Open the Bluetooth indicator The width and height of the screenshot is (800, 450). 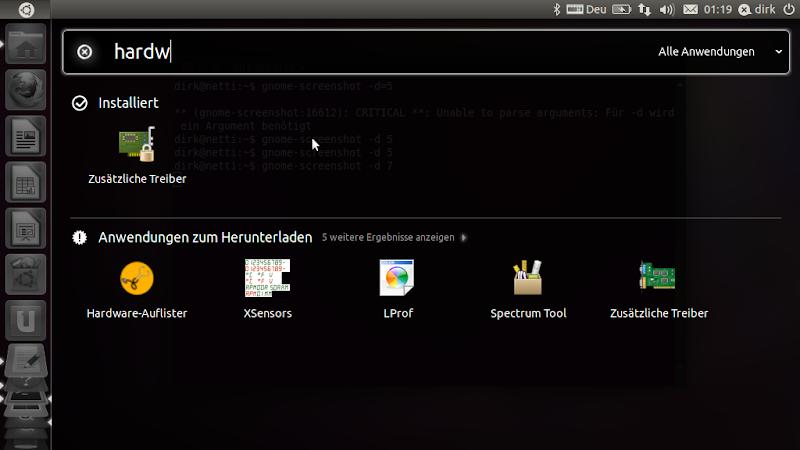tap(557, 9)
